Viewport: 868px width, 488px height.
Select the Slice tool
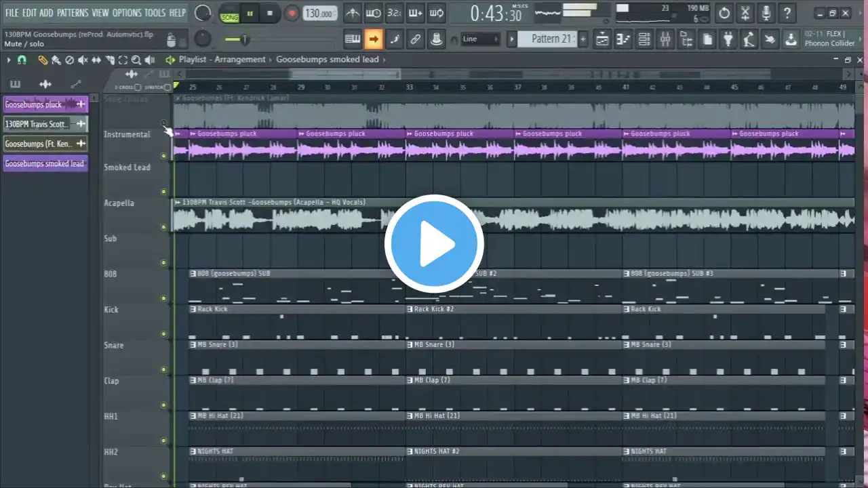110,60
